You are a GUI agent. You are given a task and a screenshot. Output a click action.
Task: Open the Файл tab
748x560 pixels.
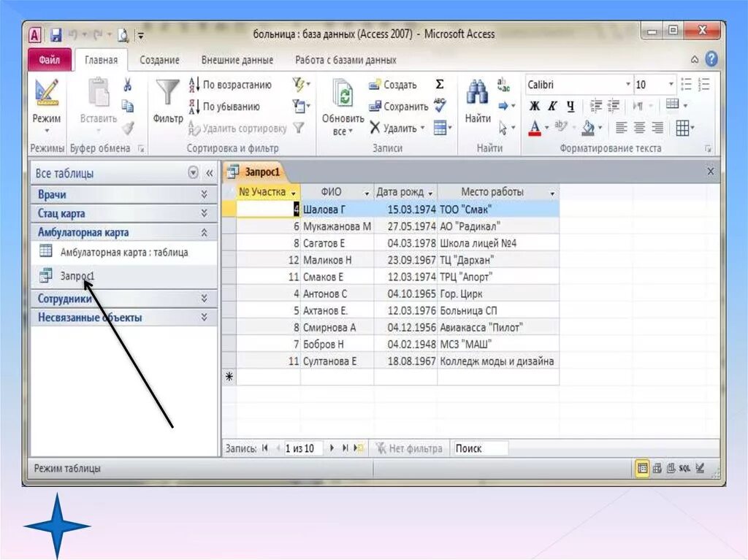[x=50, y=60]
